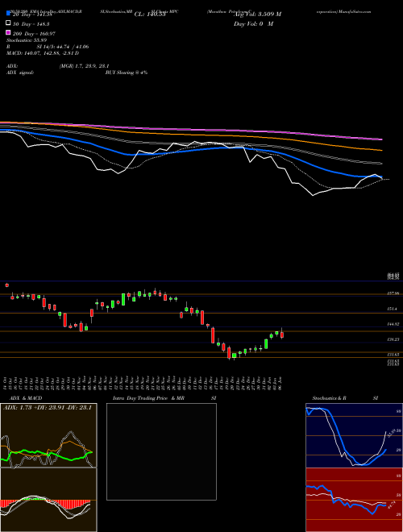Click the 'Day Vol: 0 M' value
The image size is (403, 532).
[253, 24]
